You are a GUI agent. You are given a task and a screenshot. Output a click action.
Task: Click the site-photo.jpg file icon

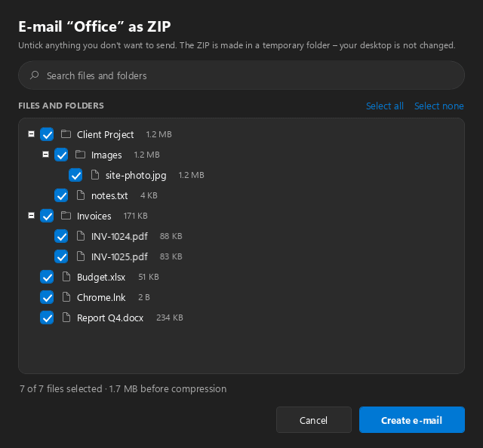point(95,175)
